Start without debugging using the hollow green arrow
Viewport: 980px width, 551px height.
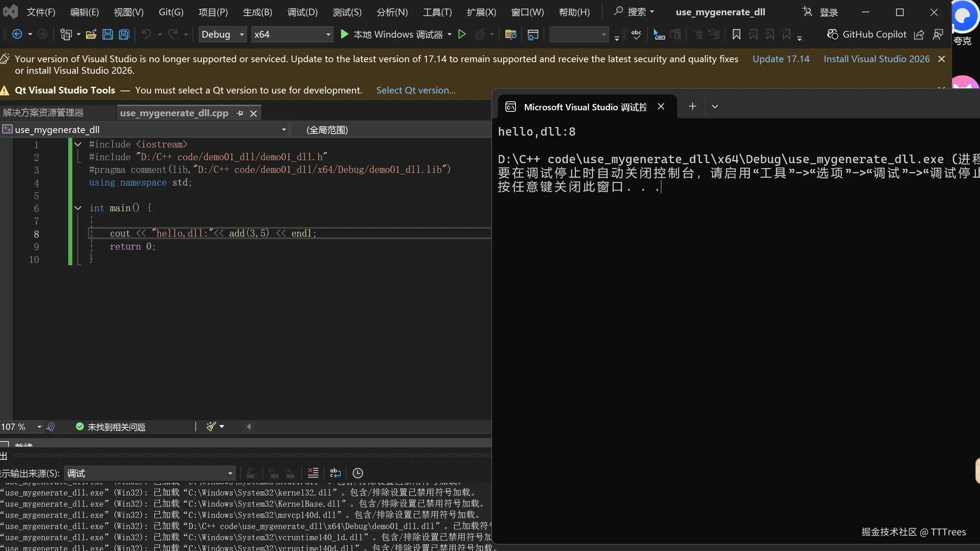(x=462, y=35)
